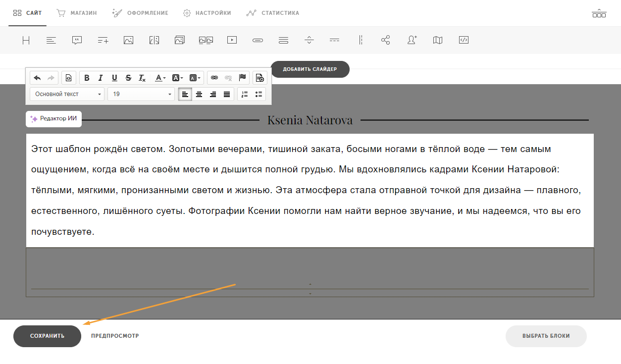Open the Основной текст style dropdown

pyautogui.click(x=67, y=94)
